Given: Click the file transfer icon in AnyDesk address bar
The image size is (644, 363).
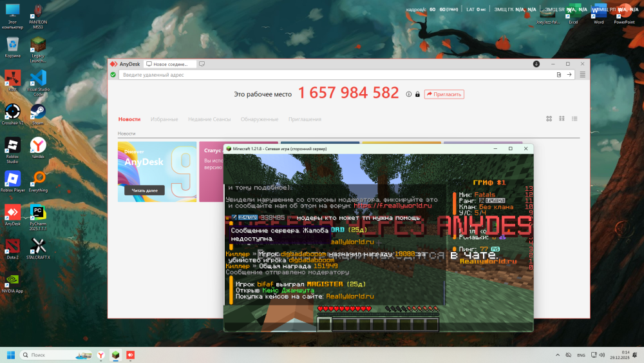Looking at the screenshot, I should pyautogui.click(x=558, y=75).
